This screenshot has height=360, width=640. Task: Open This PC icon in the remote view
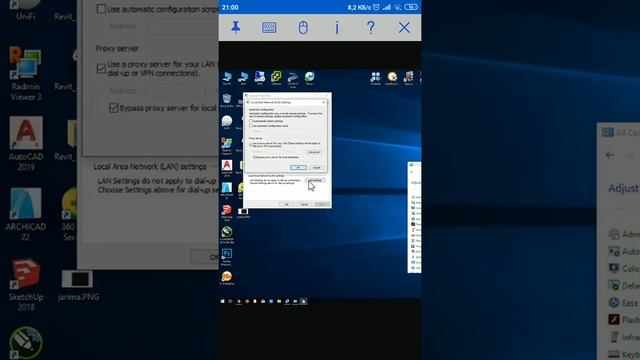coord(227,78)
